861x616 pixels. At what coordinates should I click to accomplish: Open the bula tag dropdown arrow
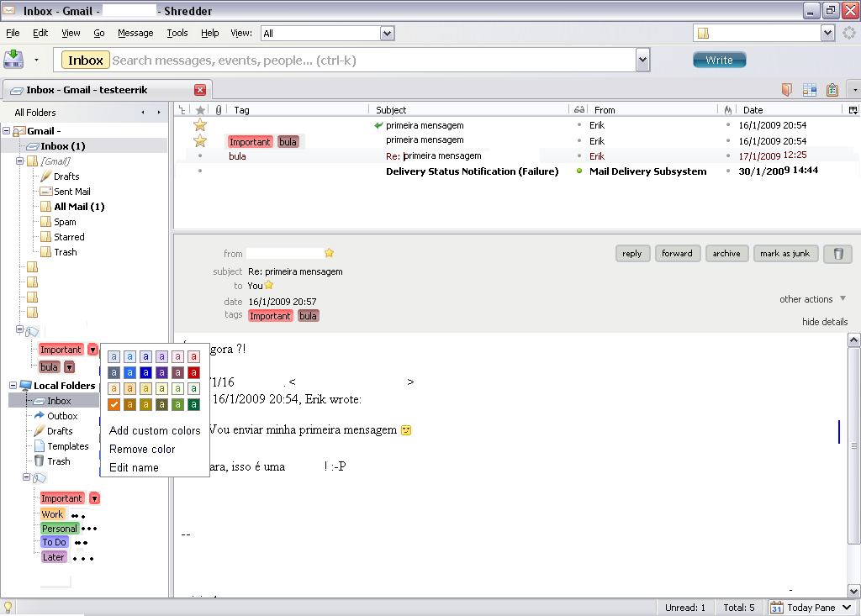click(x=69, y=366)
